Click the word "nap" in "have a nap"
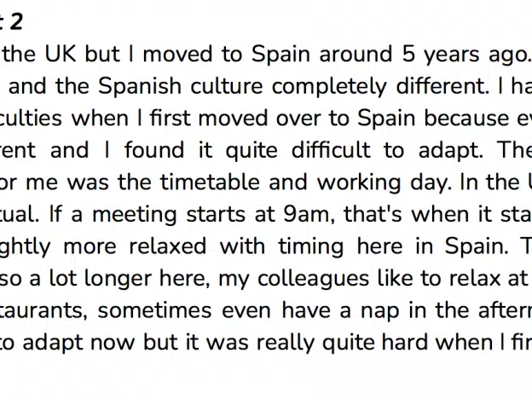 tap(379, 311)
